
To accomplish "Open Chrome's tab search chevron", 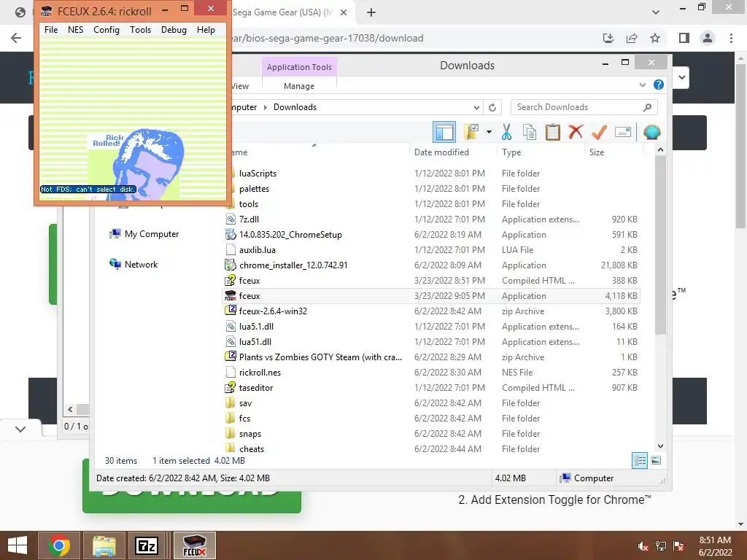I will pos(656,12).
